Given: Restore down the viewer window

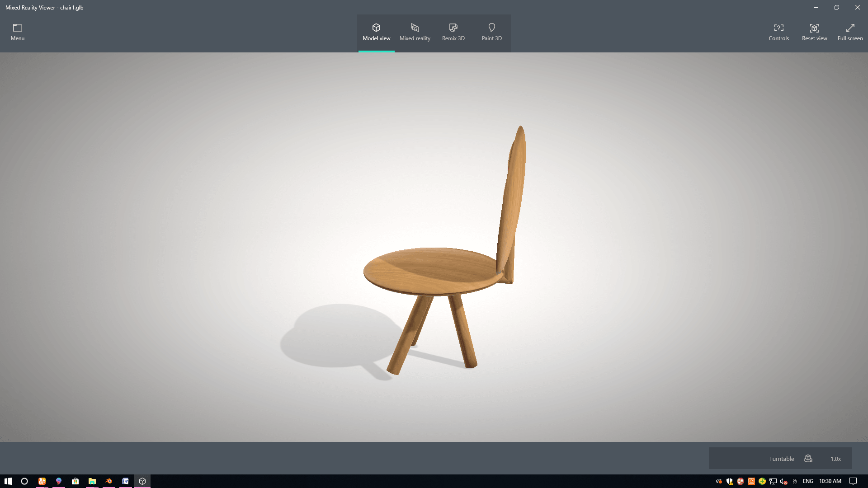Looking at the screenshot, I should pyautogui.click(x=837, y=7).
